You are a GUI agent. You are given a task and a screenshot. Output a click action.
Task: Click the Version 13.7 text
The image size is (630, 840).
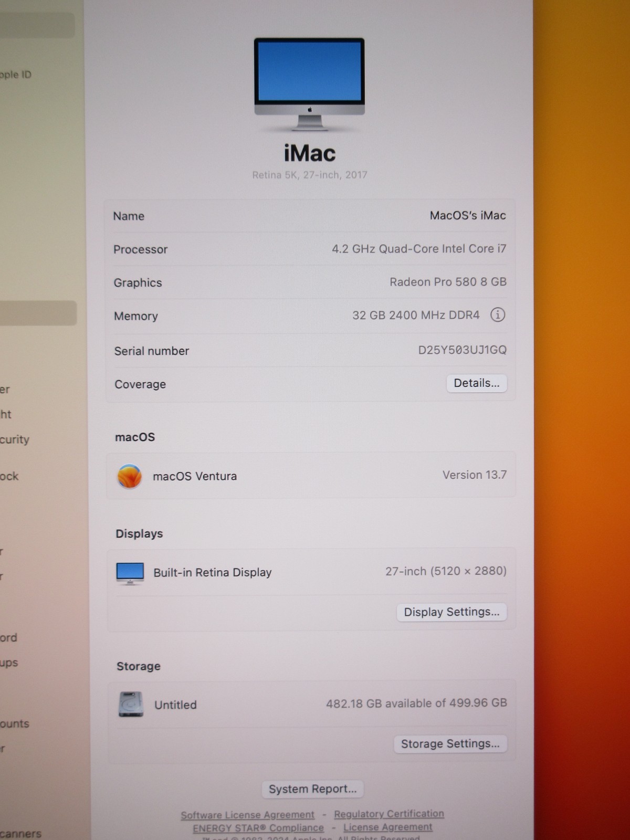point(475,475)
